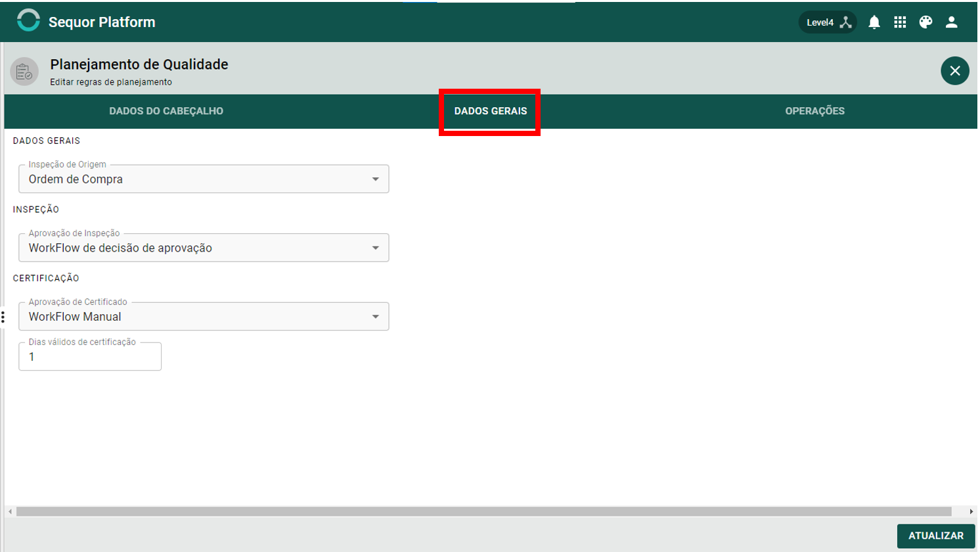Viewport: 980px width, 552px height.
Task: Switch to Dados do Cabeçalho tab
Action: (166, 111)
